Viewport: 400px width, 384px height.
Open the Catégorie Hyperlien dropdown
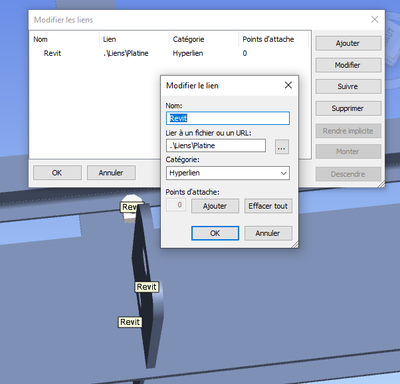[x=228, y=173]
